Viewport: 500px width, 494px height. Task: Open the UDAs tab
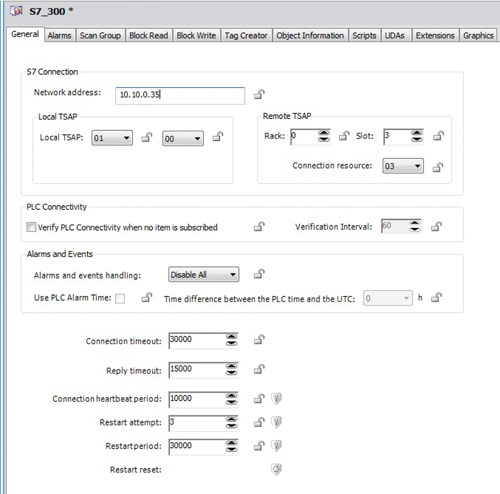point(395,35)
